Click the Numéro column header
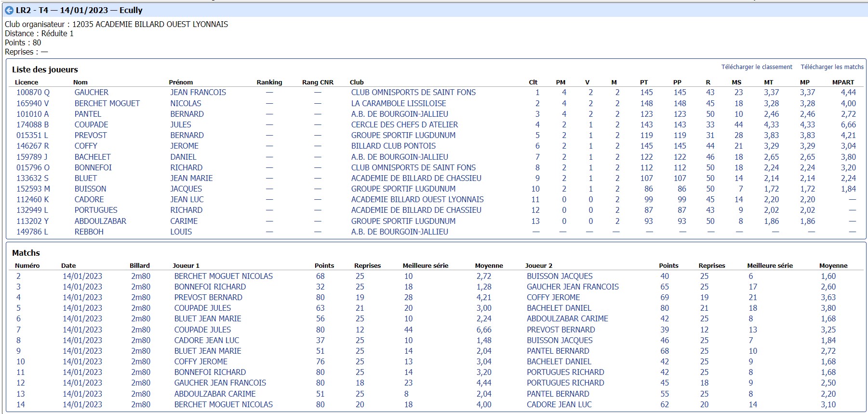Viewport: 868px width, 414px height. coord(27,265)
